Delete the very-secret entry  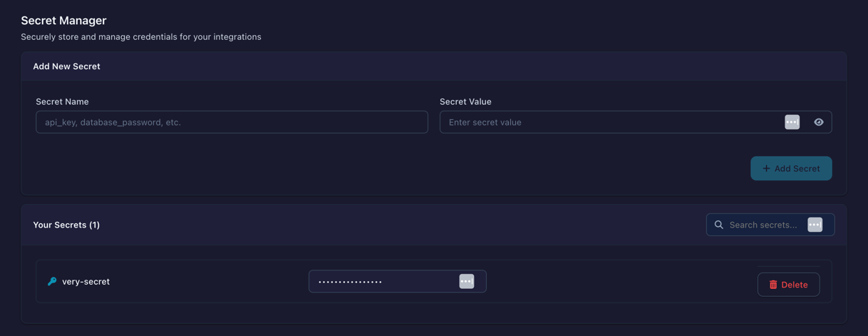788,285
